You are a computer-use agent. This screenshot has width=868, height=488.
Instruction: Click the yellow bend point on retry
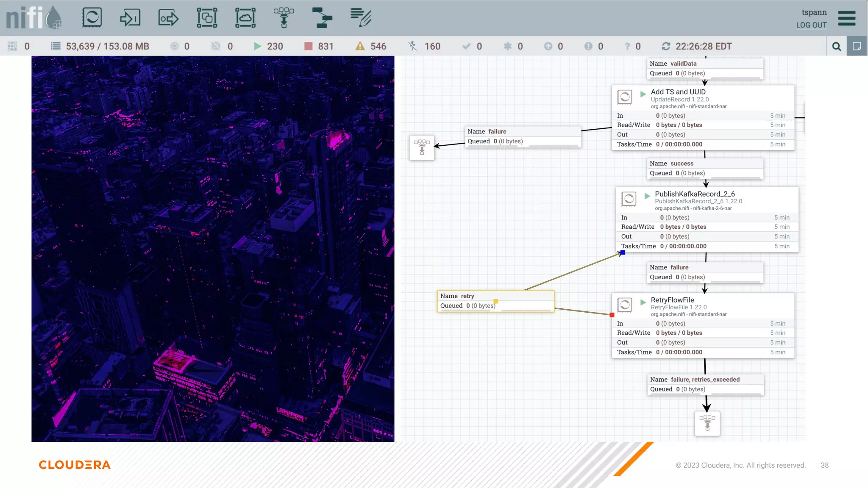pyautogui.click(x=496, y=301)
